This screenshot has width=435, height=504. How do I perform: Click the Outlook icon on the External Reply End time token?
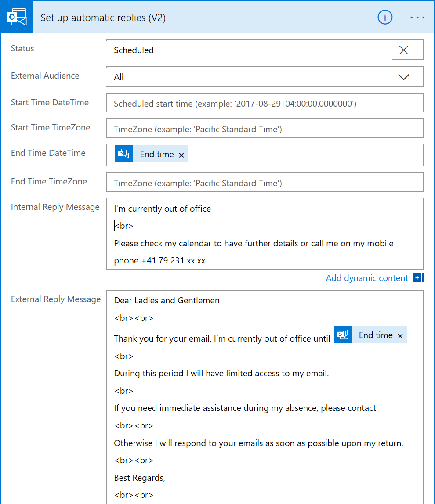(343, 335)
